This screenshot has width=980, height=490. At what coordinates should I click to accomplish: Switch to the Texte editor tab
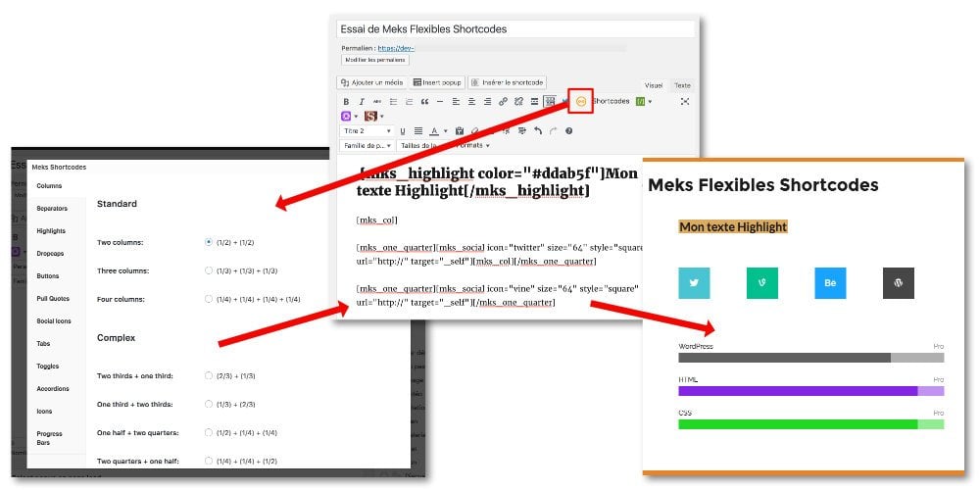681,85
